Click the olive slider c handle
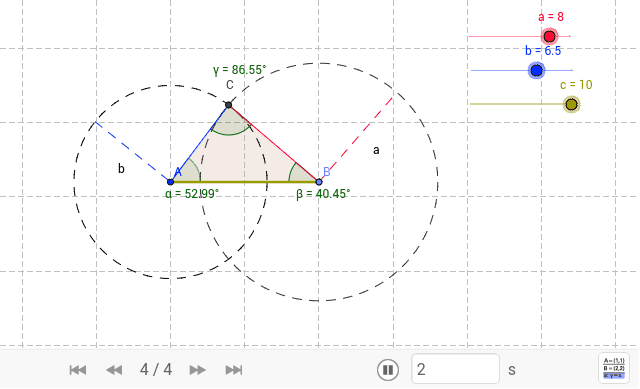This screenshot has width=640, height=389. (571, 104)
